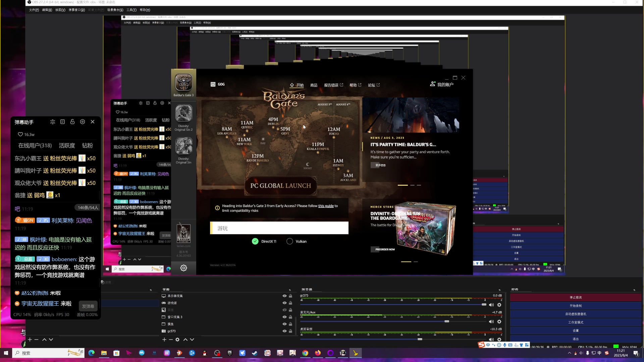Image resolution: width=644 pixels, height=362 pixels.
Task: Click the 麦克风/Aux volume slider handle
Action: 447,321
